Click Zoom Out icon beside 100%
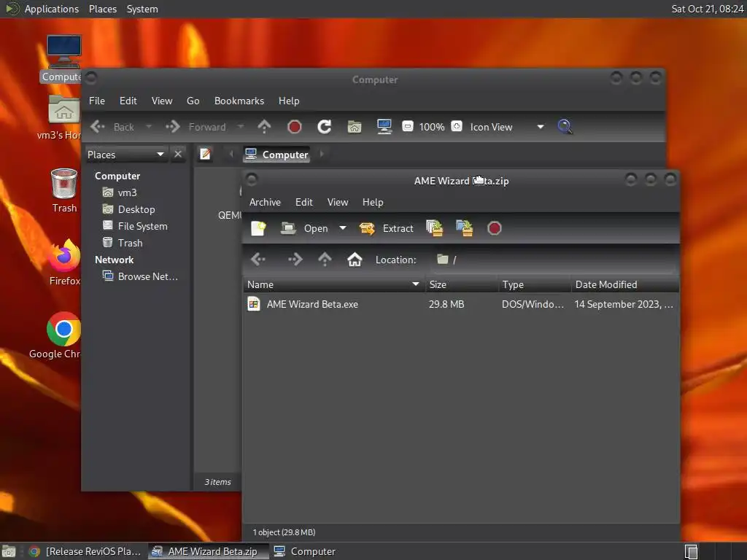The height and width of the screenshot is (560, 747). 408,126
